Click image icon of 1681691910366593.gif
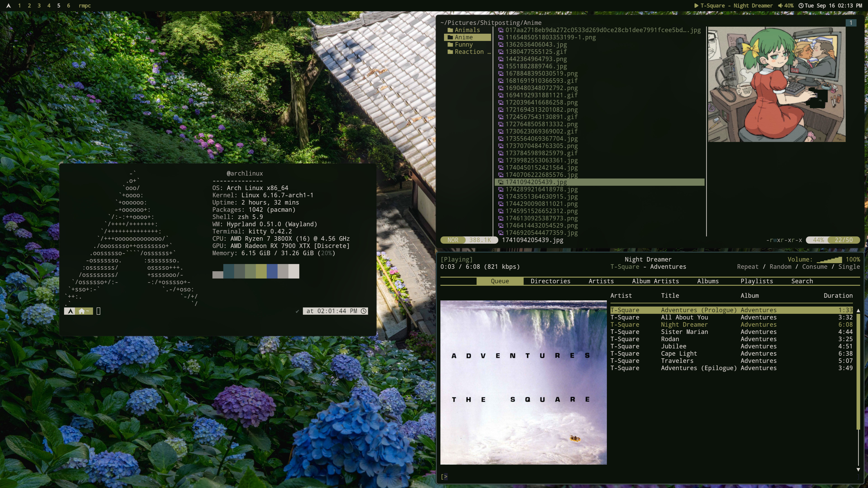 point(501,81)
